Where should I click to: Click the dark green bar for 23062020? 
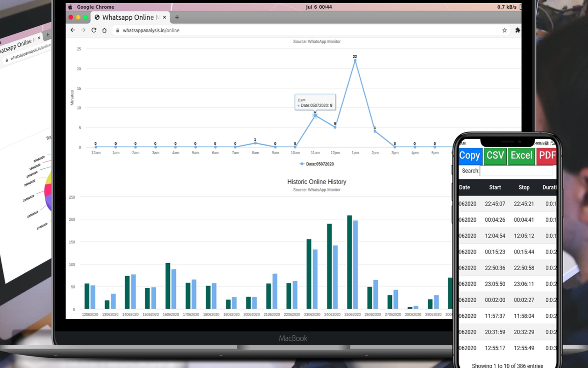click(x=309, y=274)
